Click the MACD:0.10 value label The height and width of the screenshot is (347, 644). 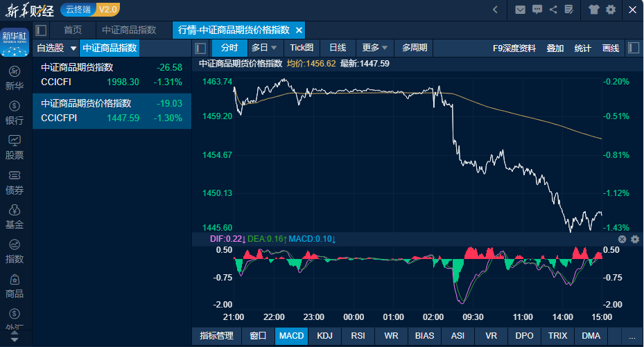(312, 239)
